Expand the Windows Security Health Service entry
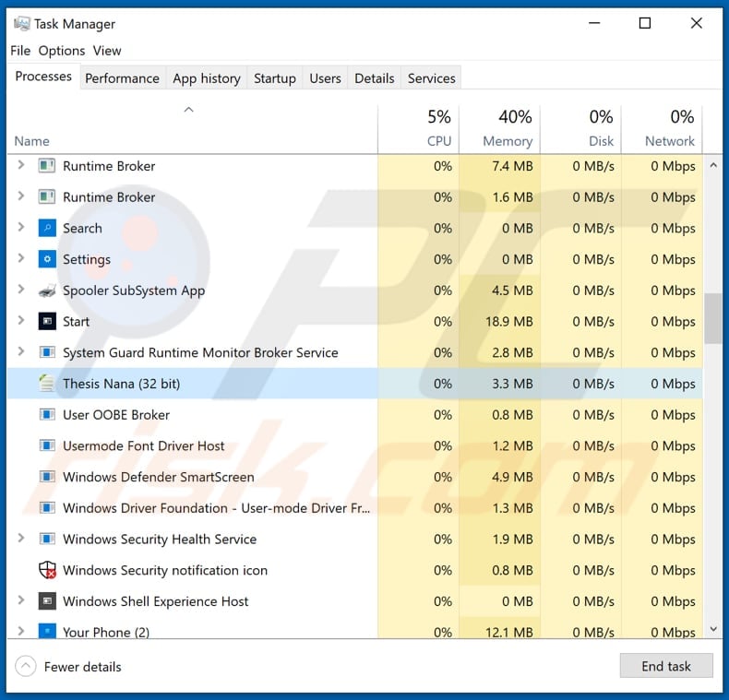 pos(20,539)
